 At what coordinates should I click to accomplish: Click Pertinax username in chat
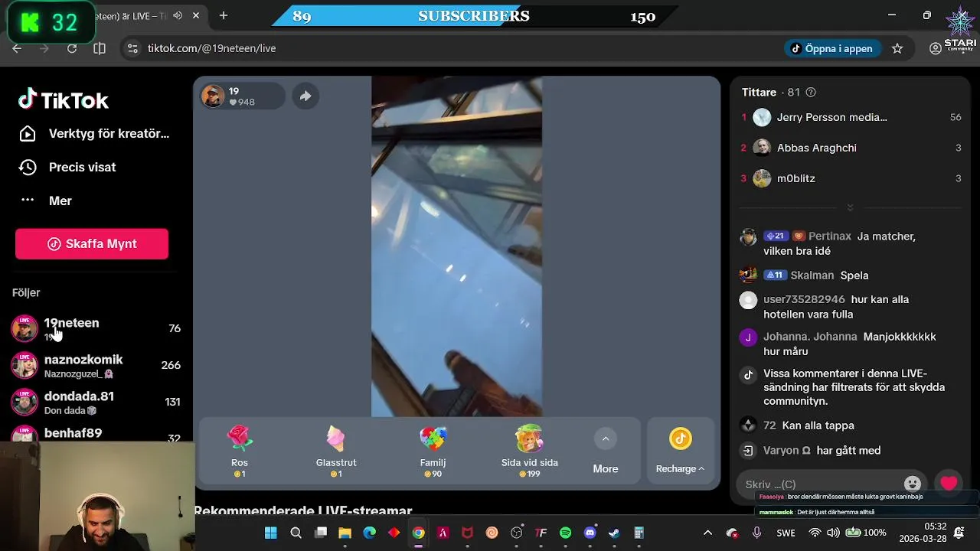point(830,236)
